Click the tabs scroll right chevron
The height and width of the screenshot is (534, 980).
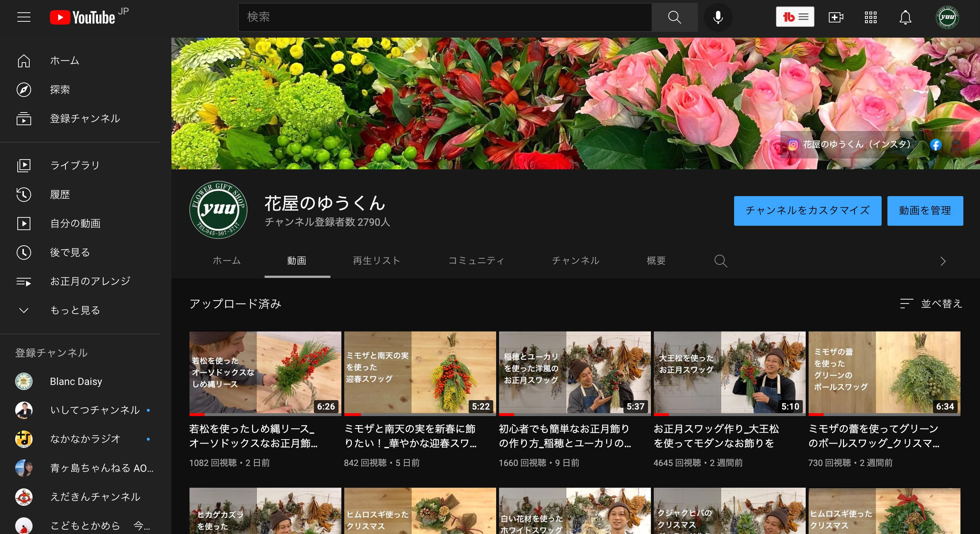tap(943, 261)
